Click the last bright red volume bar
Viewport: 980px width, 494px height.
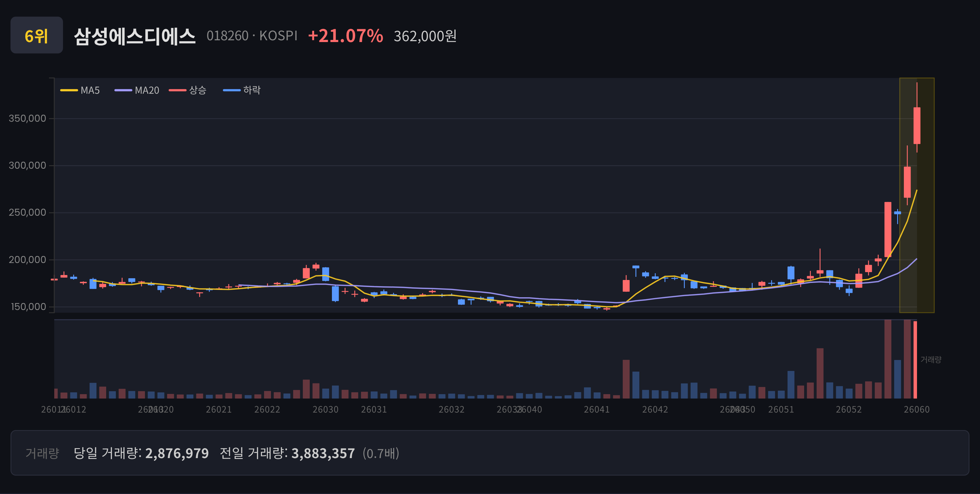click(x=915, y=359)
